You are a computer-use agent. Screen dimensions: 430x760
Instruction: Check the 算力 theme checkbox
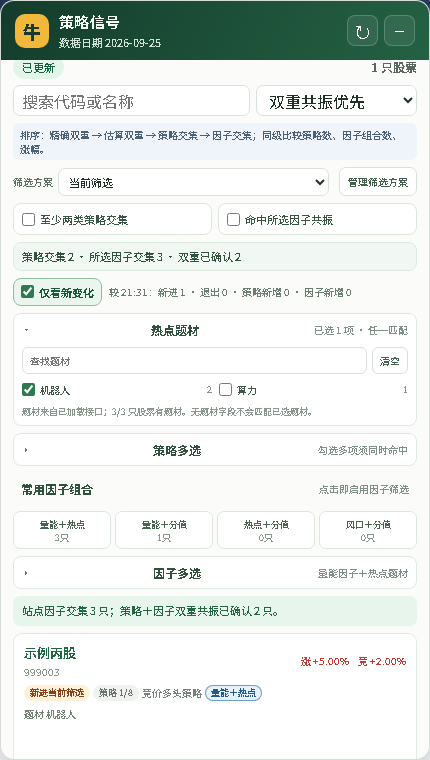click(225, 390)
